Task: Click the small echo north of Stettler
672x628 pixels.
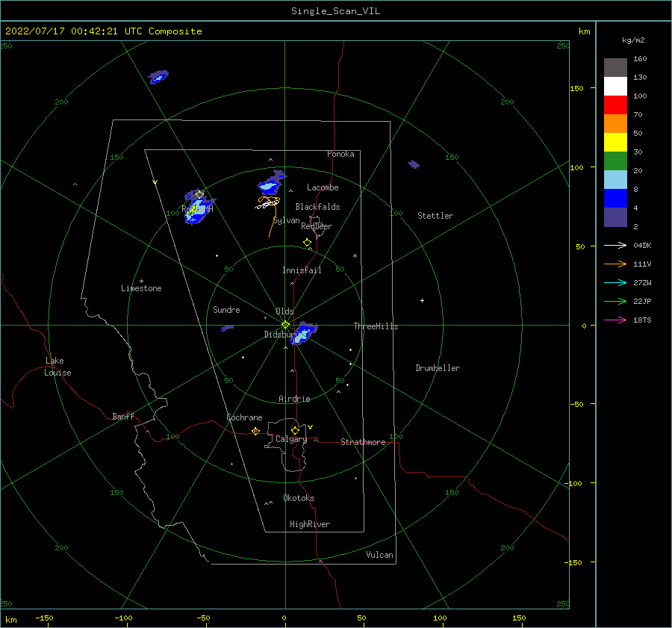Action: pos(414,164)
